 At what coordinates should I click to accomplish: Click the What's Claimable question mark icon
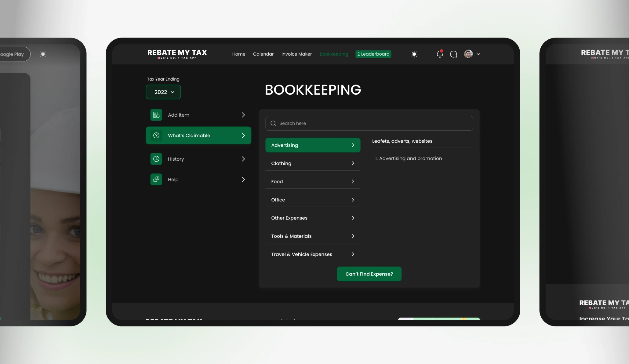pos(156,135)
